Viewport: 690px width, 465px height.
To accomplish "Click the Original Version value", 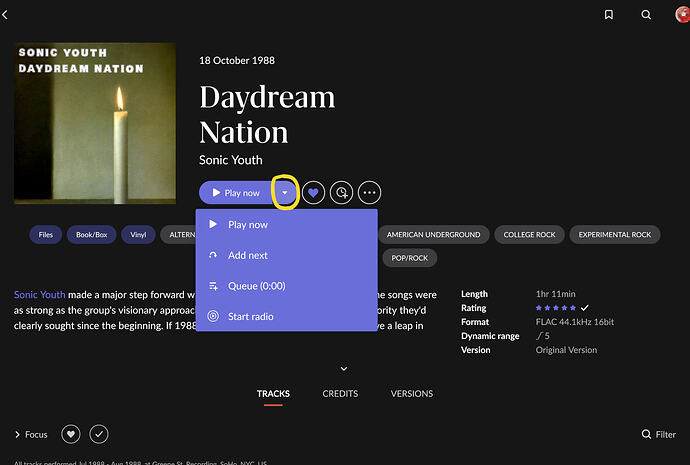I will click(x=566, y=350).
